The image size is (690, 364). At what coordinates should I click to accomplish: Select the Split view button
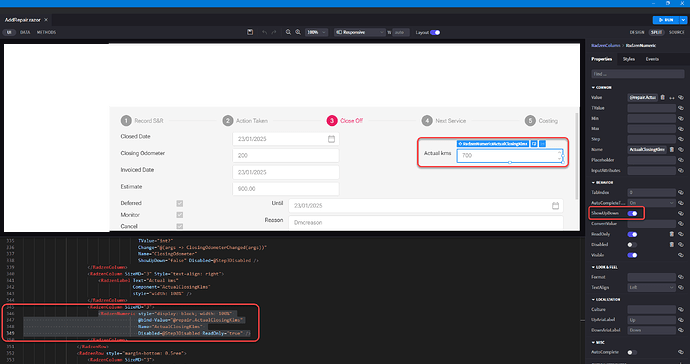pos(657,32)
